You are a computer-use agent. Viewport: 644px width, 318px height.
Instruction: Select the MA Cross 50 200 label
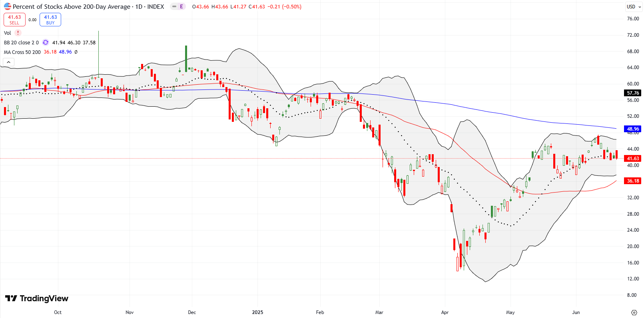click(22, 52)
